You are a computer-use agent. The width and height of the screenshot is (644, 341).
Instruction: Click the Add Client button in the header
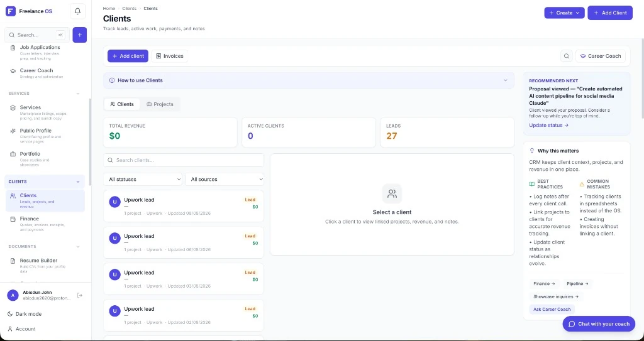[610, 13]
